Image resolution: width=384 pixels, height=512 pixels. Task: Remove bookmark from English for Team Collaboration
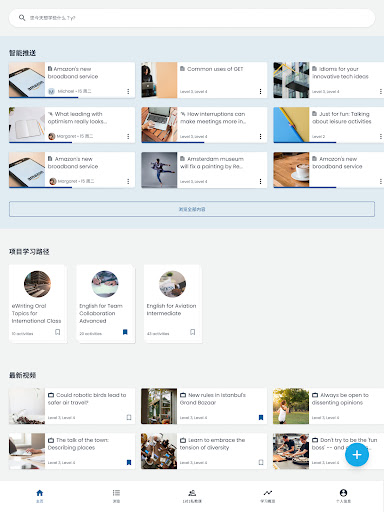[x=125, y=332]
